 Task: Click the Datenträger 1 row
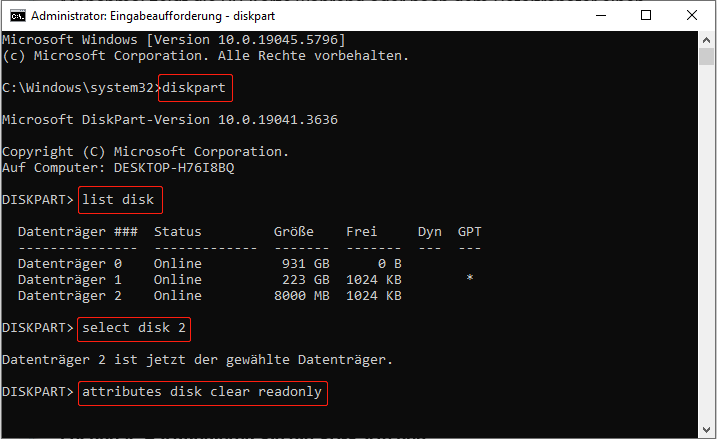[246, 280]
